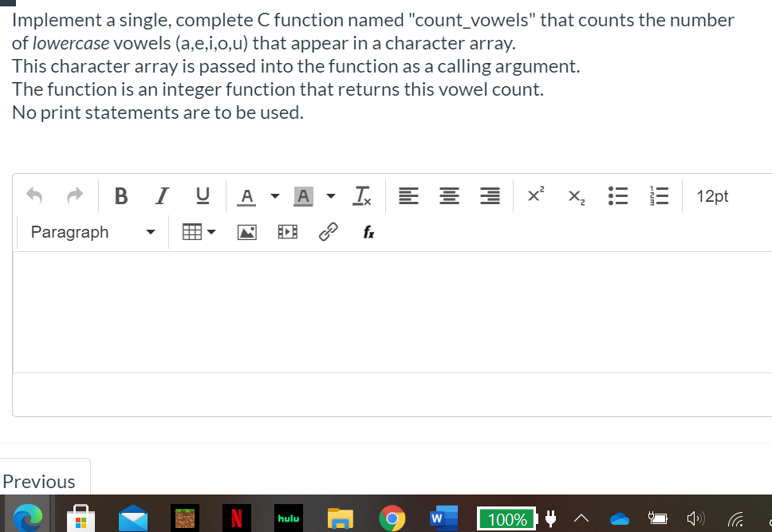
Task: Open the 12pt font size menu
Action: coord(712,195)
